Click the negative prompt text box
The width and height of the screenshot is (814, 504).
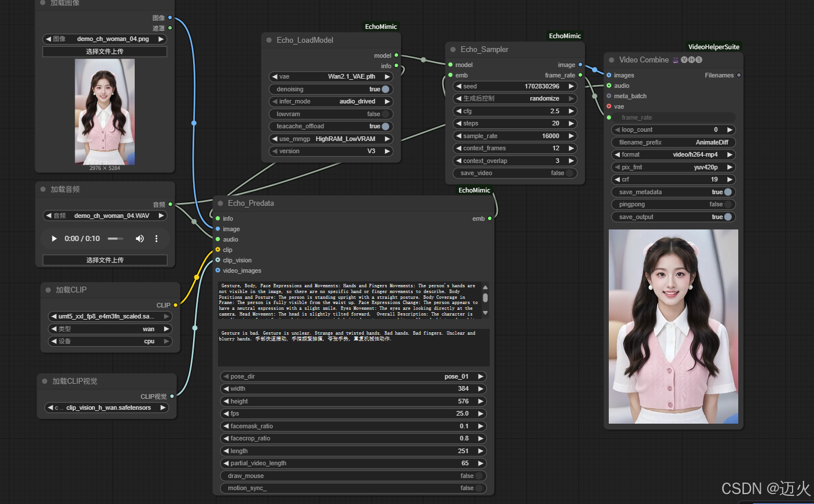pos(354,347)
